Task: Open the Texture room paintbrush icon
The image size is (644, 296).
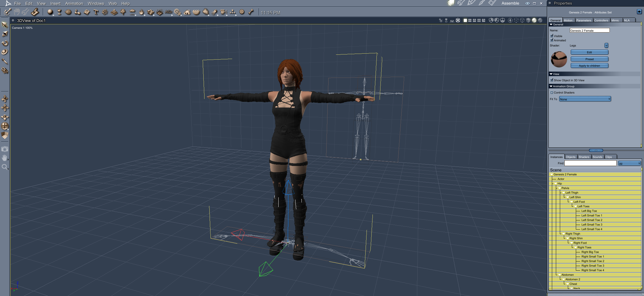Action: click(x=482, y=3)
